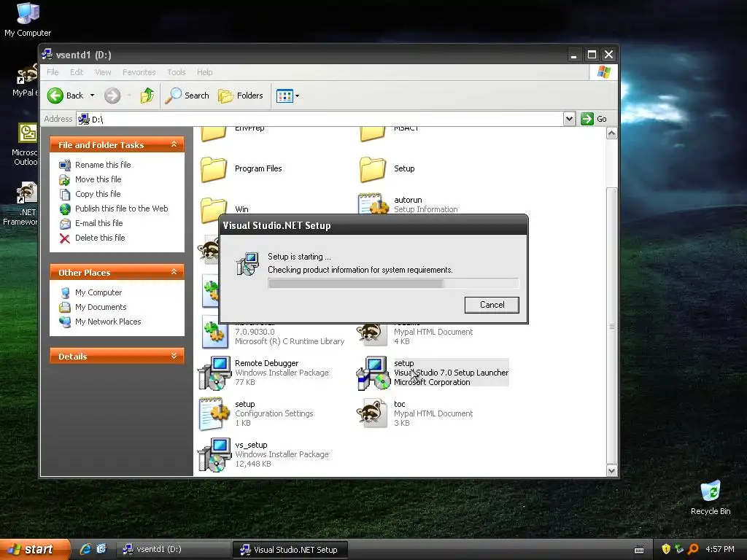
Task: Select the setup Configuration Settings file icon
Action: coord(214,414)
